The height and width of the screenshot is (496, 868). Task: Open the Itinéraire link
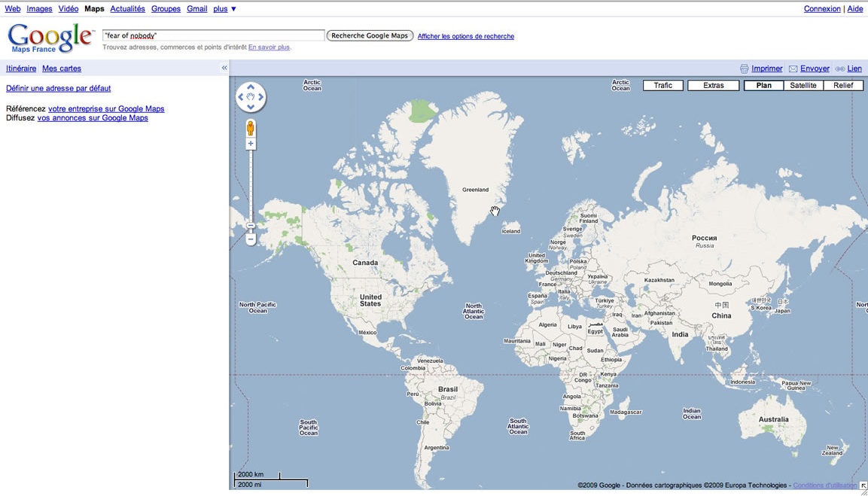(x=21, y=68)
